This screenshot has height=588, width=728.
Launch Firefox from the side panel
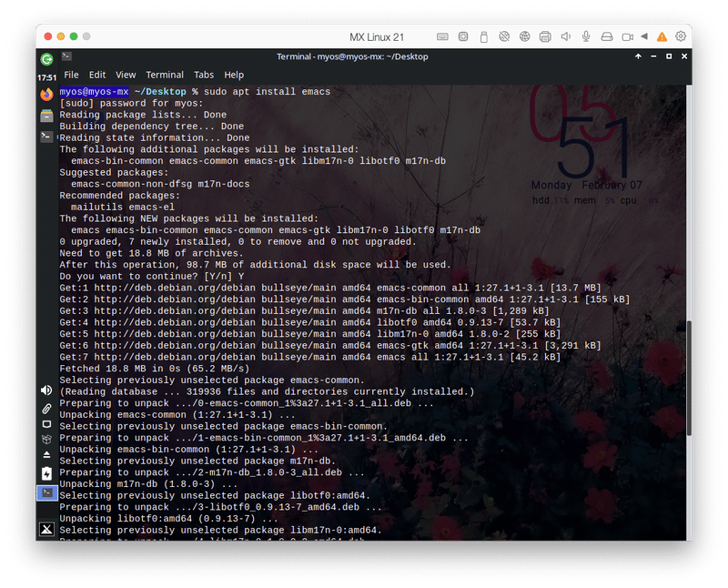tap(46, 95)
